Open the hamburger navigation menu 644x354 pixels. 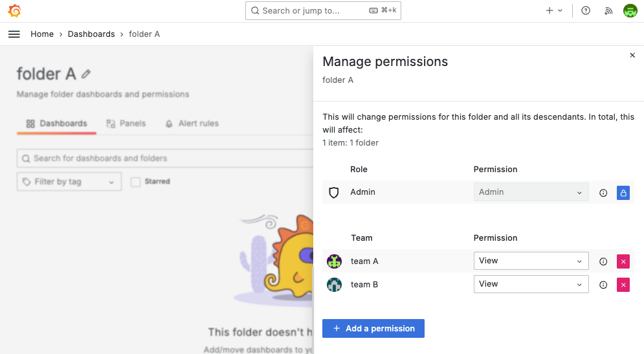[x=14, y=34]
